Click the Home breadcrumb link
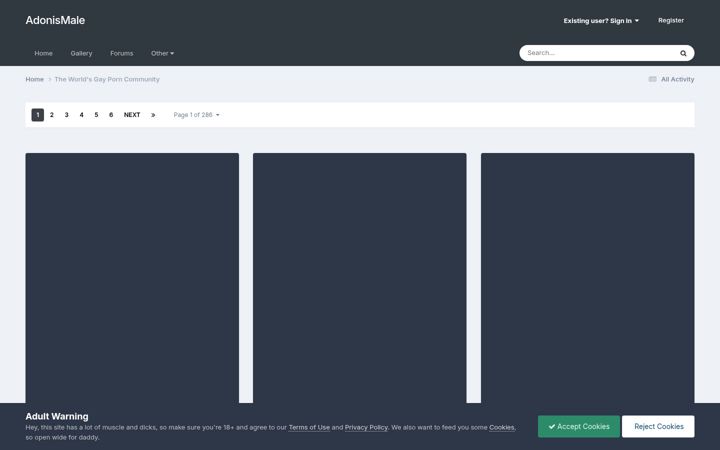This screenshot has height=450, width=720. point(34,79)
